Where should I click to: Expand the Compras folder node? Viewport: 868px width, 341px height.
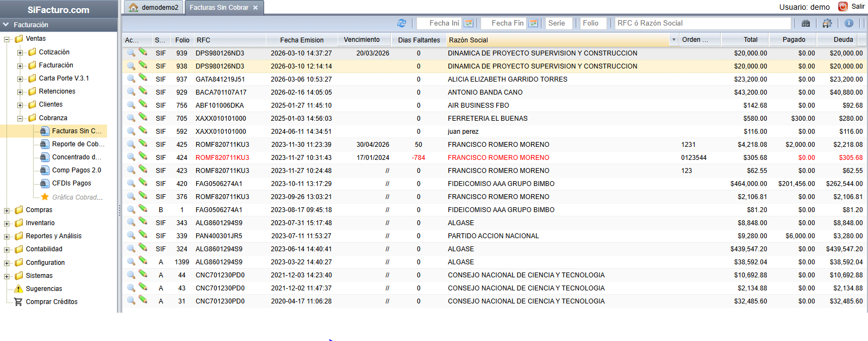(x=7, y=210)
